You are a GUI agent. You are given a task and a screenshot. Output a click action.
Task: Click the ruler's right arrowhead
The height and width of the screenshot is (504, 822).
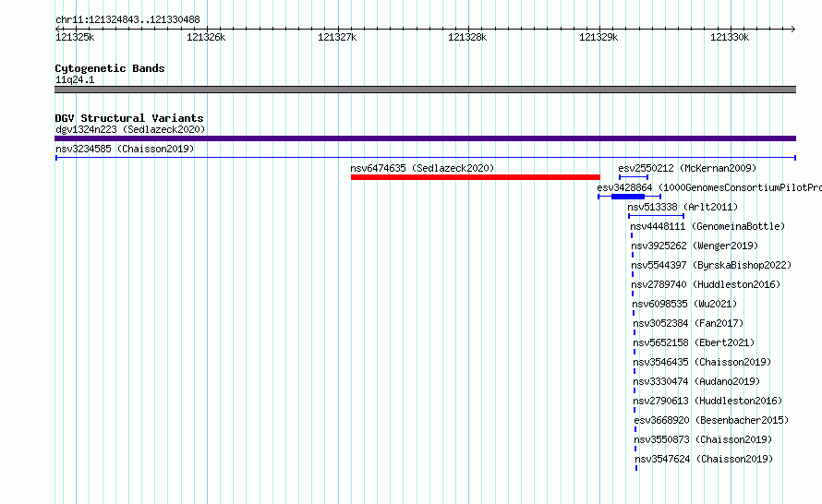pyautogui.click(x=792, y=29)
